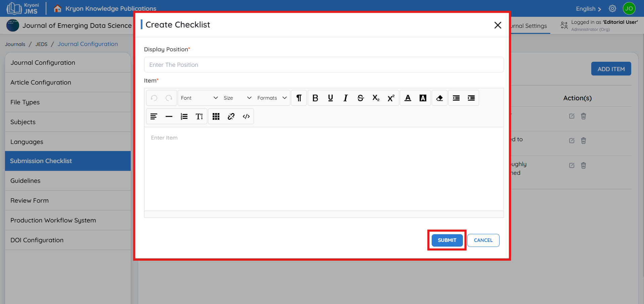Apply underline formatting to text
The width and height of the screenshot is (644, 304).
pos(330,98)
